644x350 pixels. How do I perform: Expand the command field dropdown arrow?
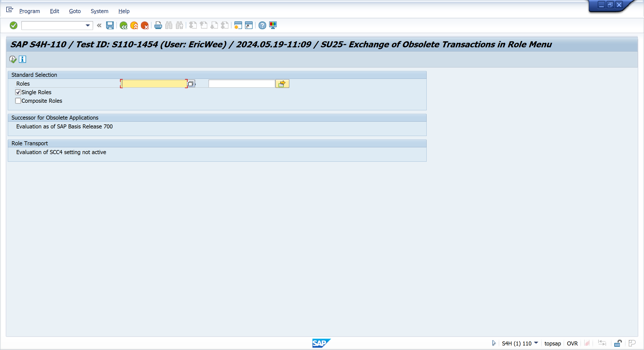coord(88,25)
